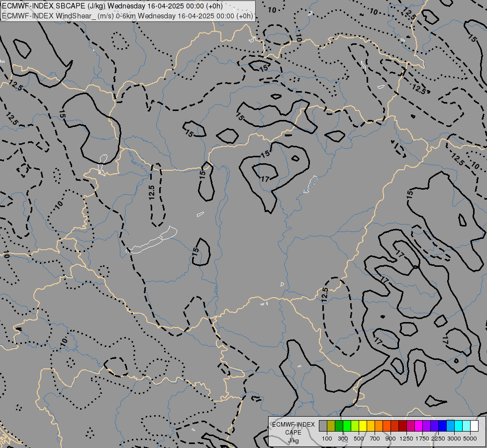Select the yellow-green legend swatch

coord(355,426)
